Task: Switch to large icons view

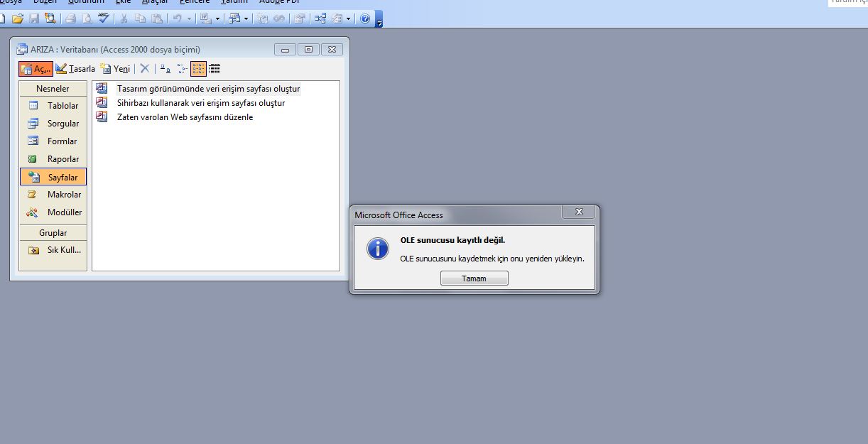Action: [165, 69]
